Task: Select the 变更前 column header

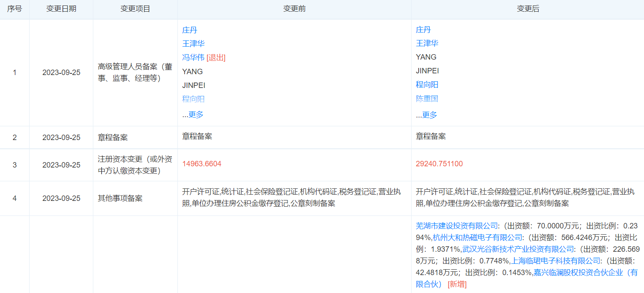Action: (x=295, y=9)
